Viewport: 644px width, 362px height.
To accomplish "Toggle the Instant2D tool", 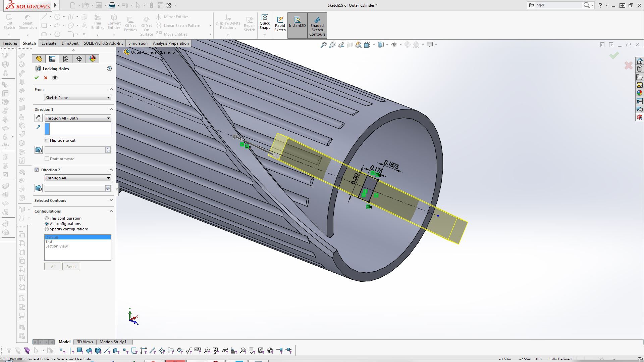I will coord(297,22).
